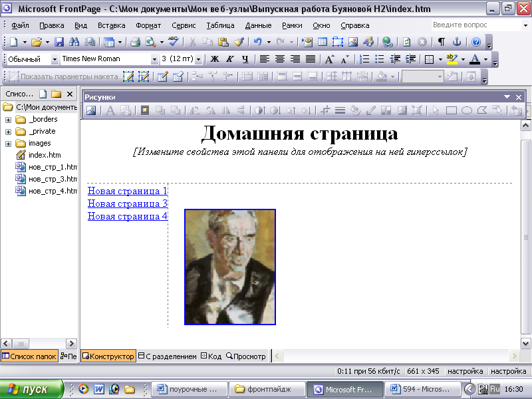This screenshot has width=532, height=399.
Task: Save the page with the diskette icon
Action: pyautogui.click(x=59, y=42)
